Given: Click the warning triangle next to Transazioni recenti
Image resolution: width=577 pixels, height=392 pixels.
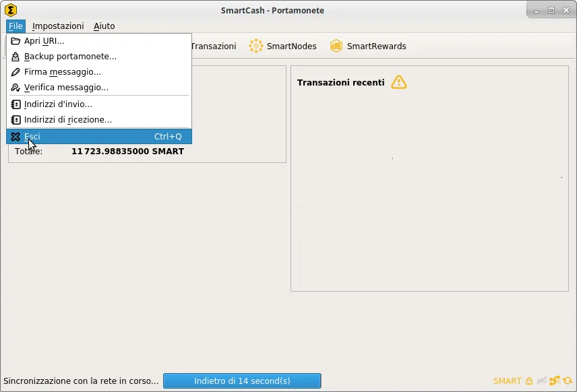Looking at the screenshot, I should click(x=399, y=82).
